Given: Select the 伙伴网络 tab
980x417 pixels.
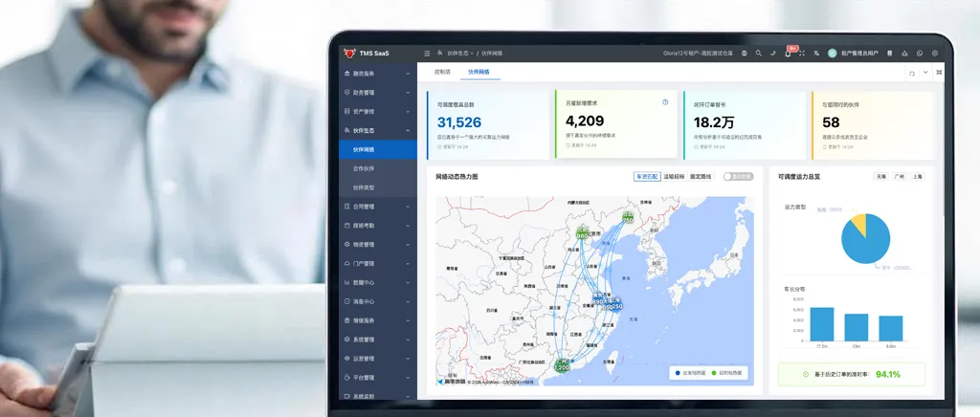Looking at the screenshot, I should [x=479, y=72].
